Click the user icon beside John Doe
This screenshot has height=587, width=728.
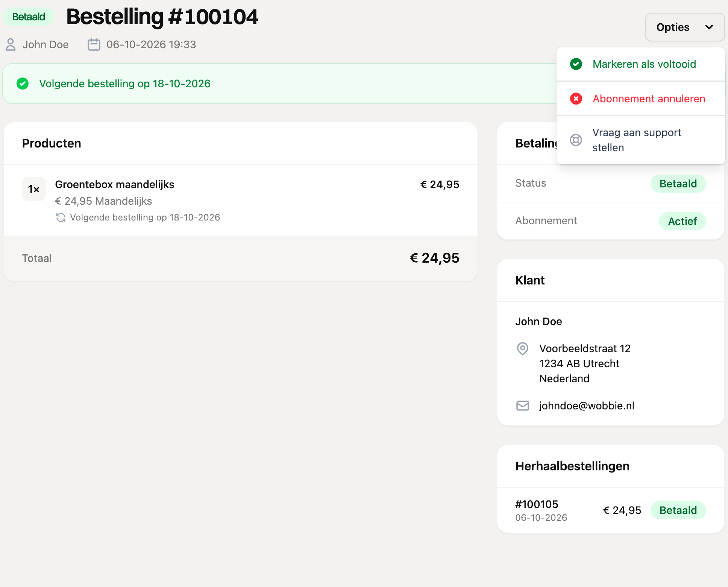pyautogui.click(x=11, y=44)
